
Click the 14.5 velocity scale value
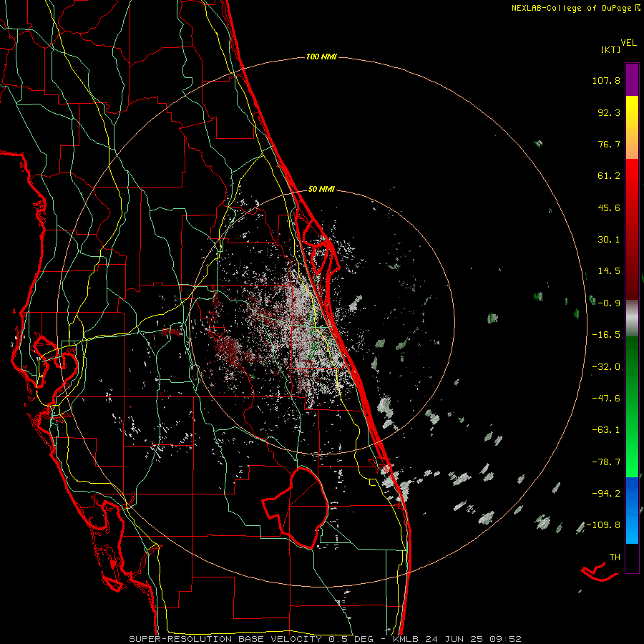coord(609,271)
